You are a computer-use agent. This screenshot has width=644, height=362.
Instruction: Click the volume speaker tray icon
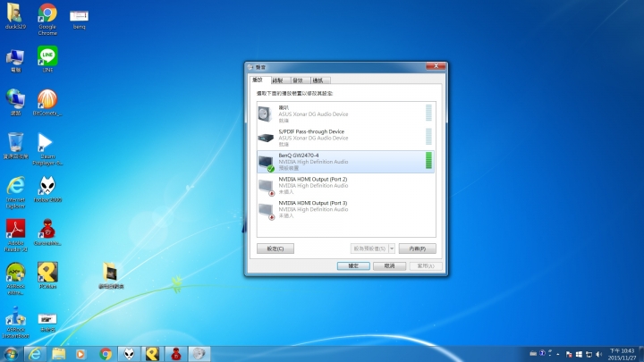click(598, 354)
